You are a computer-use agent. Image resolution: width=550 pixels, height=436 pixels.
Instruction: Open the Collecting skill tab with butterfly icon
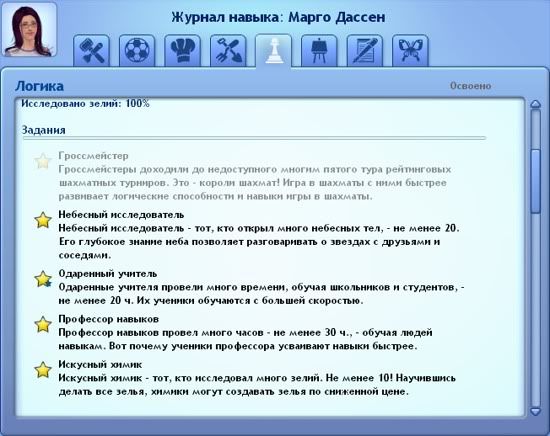pos(410,51)
